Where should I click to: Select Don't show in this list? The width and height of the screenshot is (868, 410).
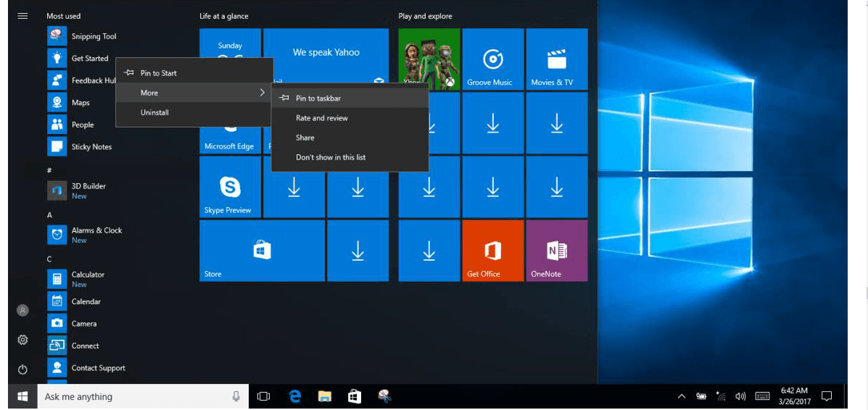(x=331, y=157)
